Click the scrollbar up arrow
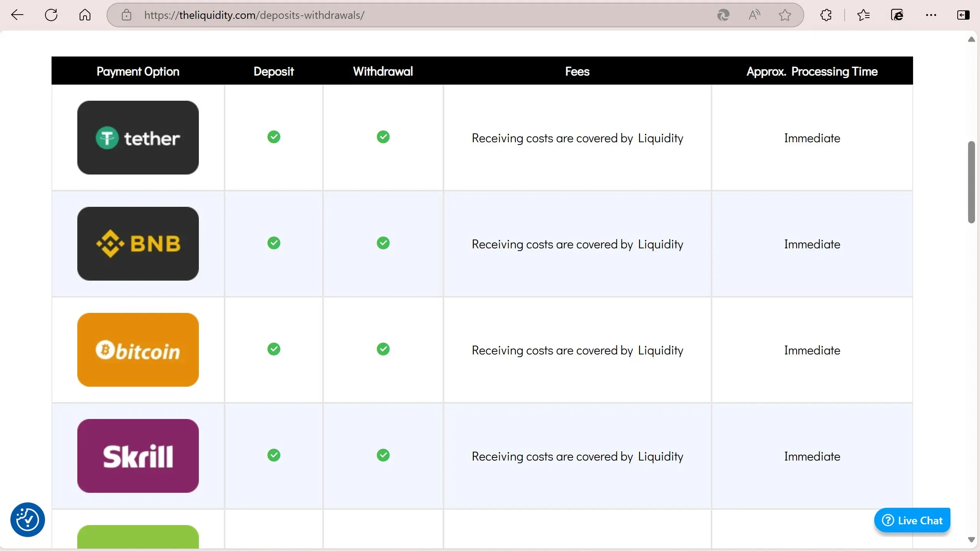The height and width of the screenshot is (552, 980). [971, 39]
